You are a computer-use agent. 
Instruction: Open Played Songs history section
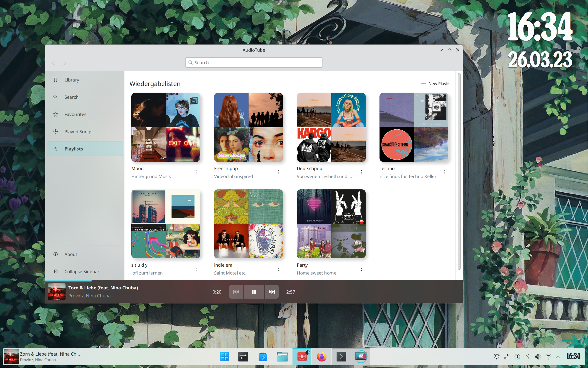78,131
